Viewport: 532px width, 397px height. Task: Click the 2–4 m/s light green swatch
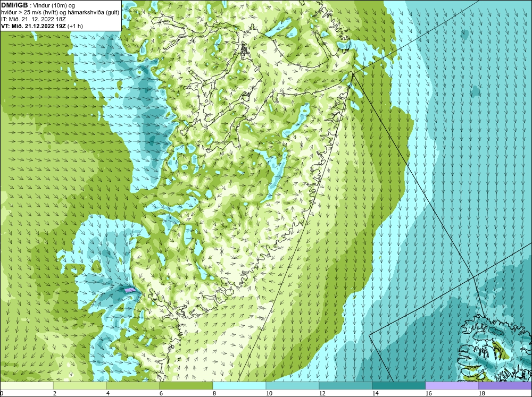(80, 386)
